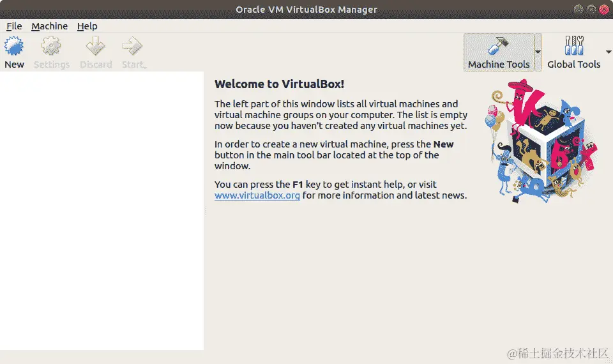Click the New virtual machine icon

(13, 46)
